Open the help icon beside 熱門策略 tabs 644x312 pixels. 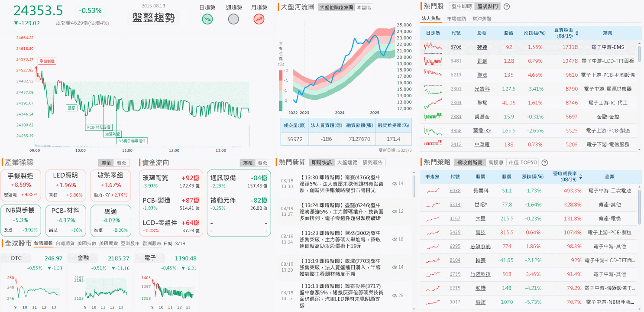(544, 162)
